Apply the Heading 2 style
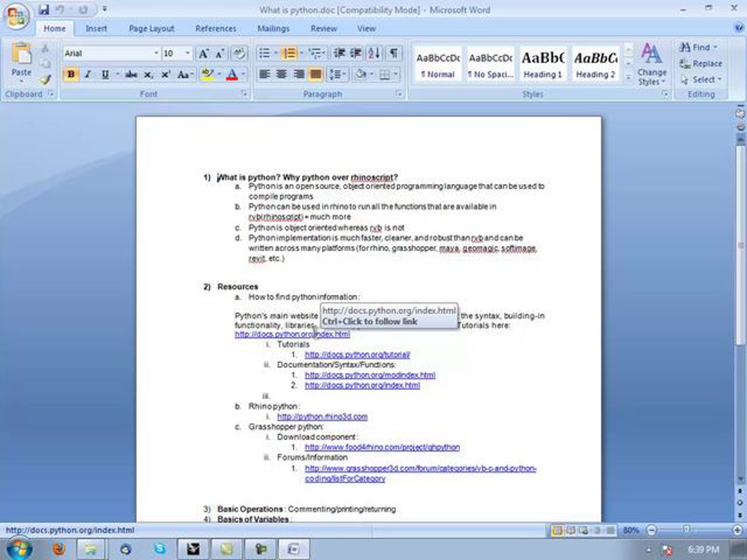The image size is (747, 560). pos(595,64)
